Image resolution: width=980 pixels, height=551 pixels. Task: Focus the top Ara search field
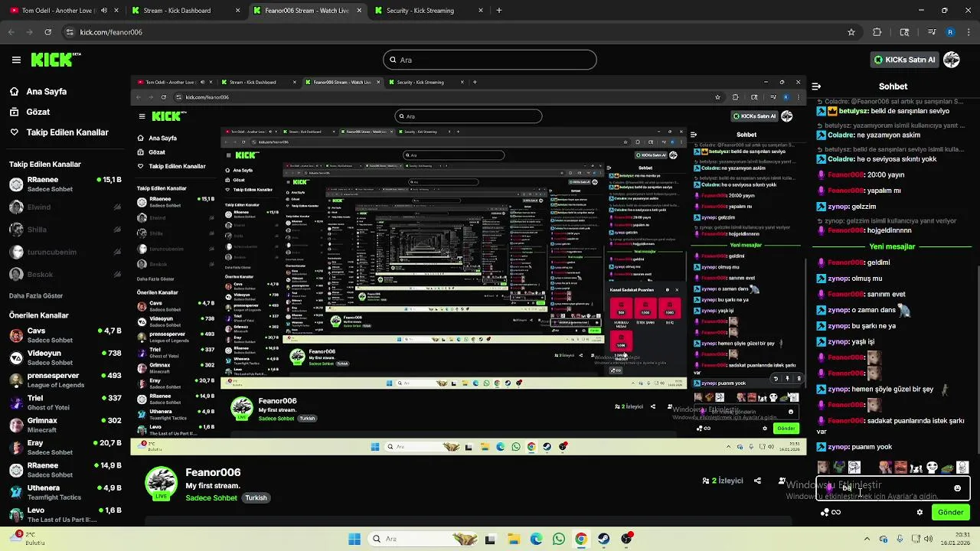coord(490,60)
